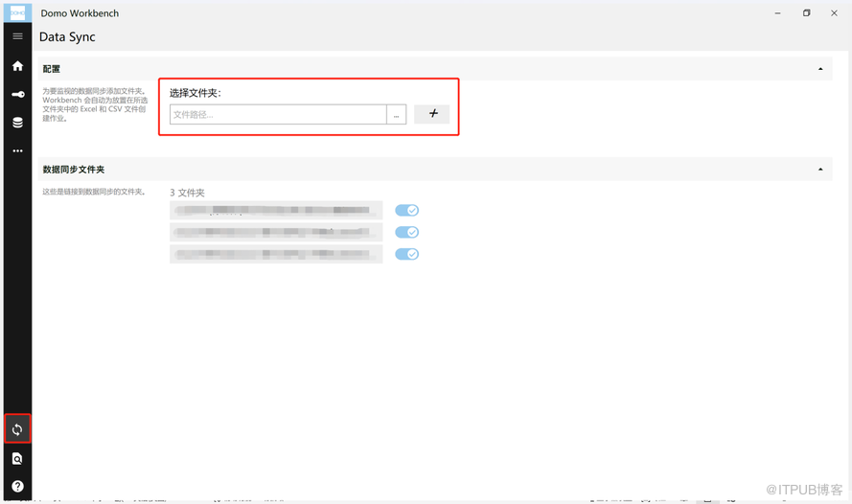Open the Help question mark icon
852x504 pixels.
(17, 486)
